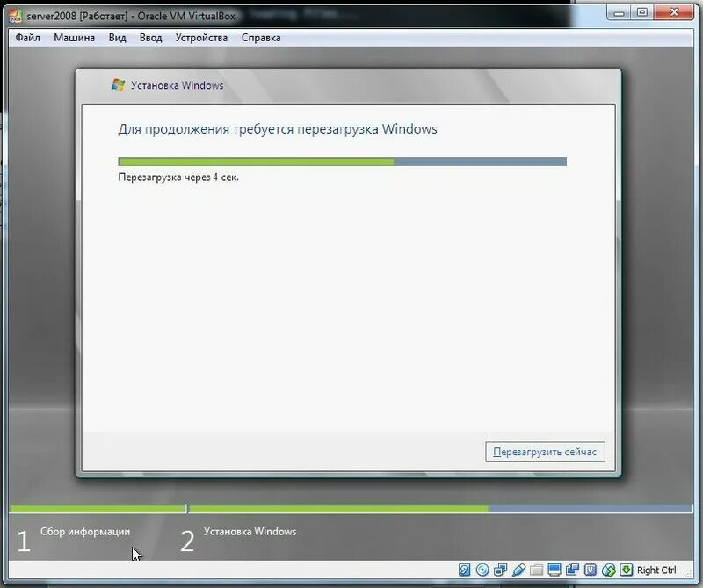Click the Перезагрузка через 4 сек. text
703x588 pixels.
click(178, 178)
